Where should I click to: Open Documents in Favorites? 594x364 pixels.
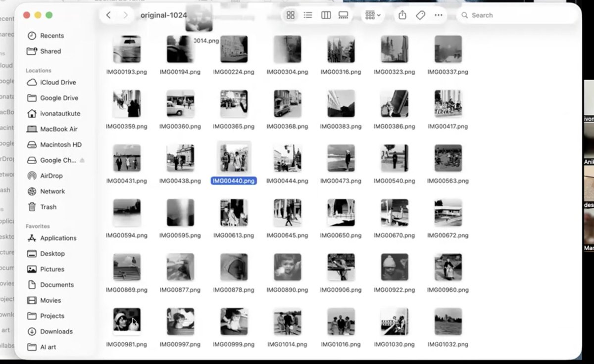point(56,285)
